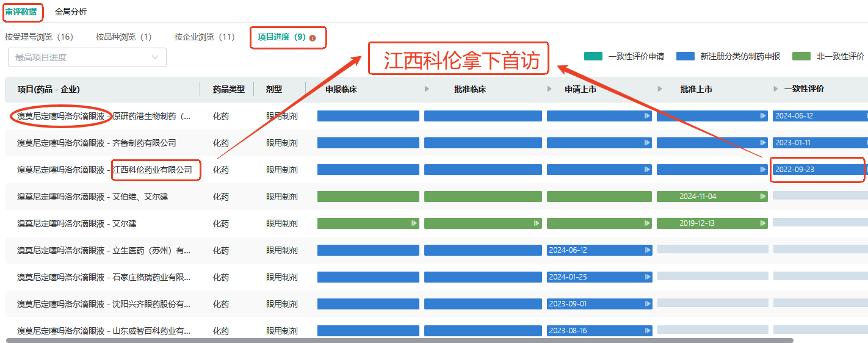Click the 2023-01-11 一致性评价 bar
The height and width of the screenshot is (343, 868).
point(820,143)
